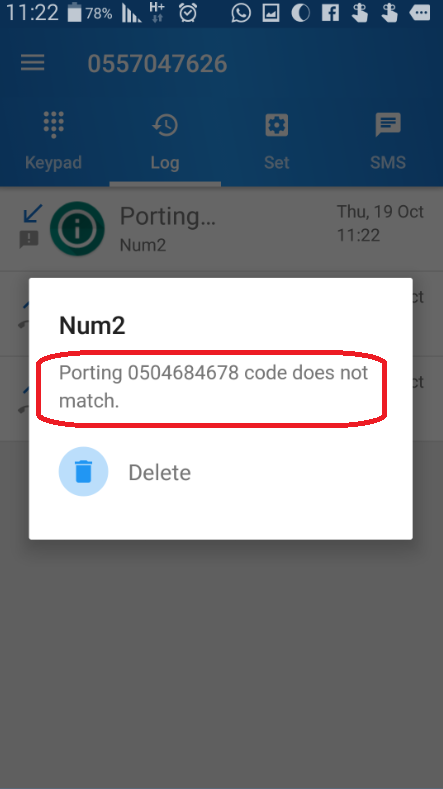
Task: Tap the alarm clock status icon
Action: click(x=188, y=13)
